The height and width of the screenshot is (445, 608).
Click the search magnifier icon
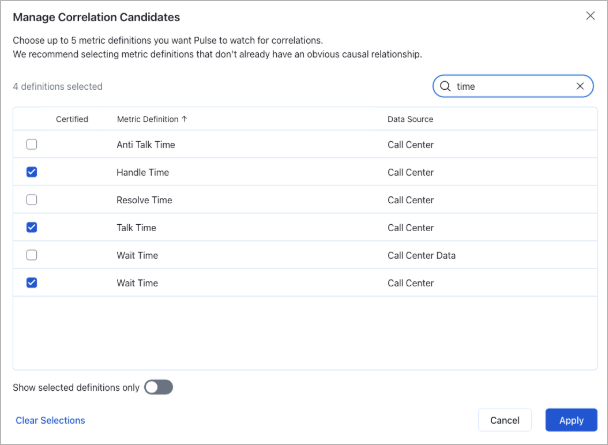coord(446,87)
